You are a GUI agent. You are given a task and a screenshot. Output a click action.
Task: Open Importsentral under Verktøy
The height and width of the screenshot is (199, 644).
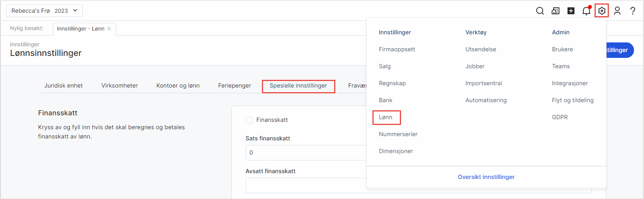point(484,83)
